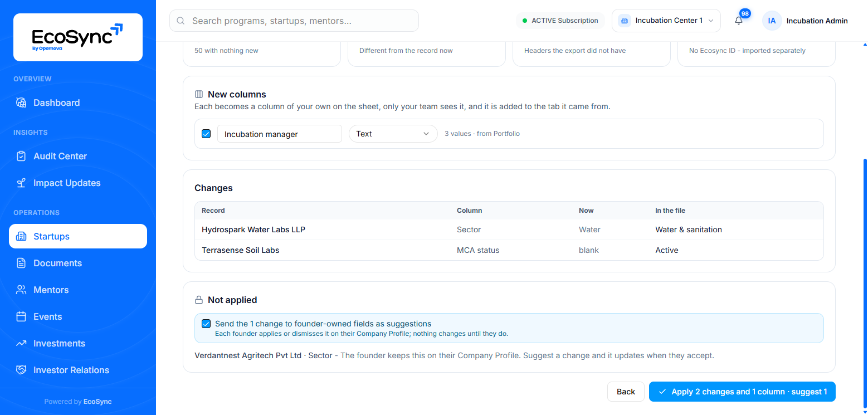Select the Terrasense Soil Labs record
The image size is (868, 415).
click(509, 250)
